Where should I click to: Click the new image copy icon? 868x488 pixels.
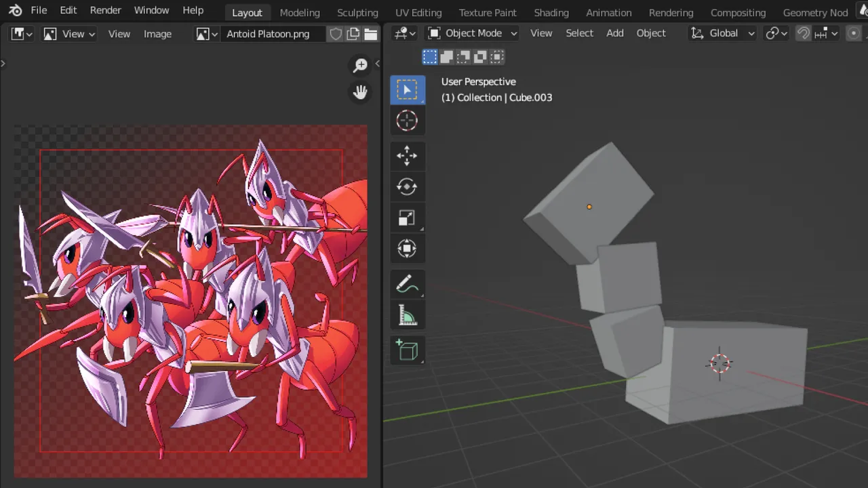coord(353,34)
